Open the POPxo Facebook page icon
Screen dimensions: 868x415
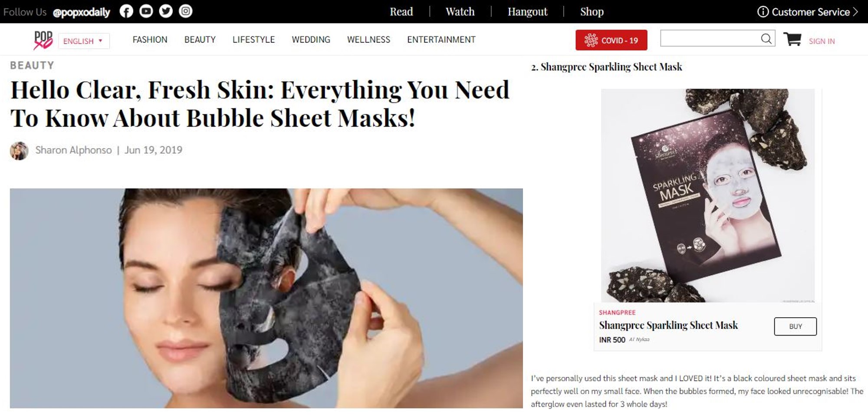(126, 11)
